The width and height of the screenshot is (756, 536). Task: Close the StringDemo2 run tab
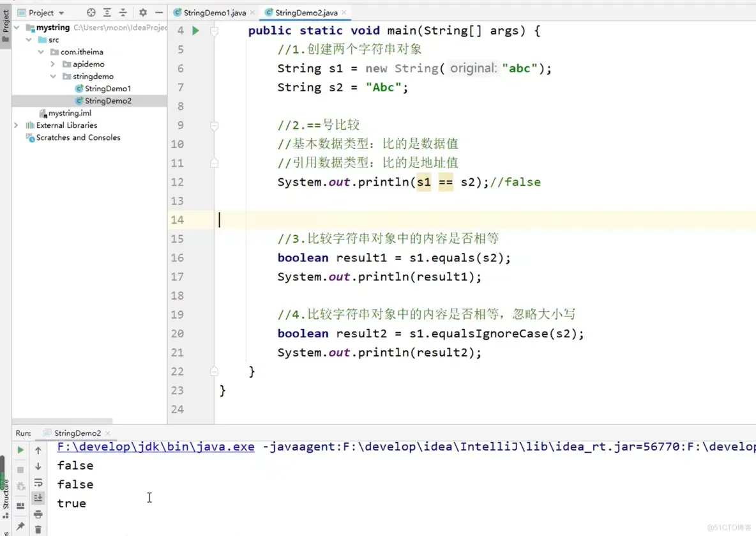(x=107, y=433)
